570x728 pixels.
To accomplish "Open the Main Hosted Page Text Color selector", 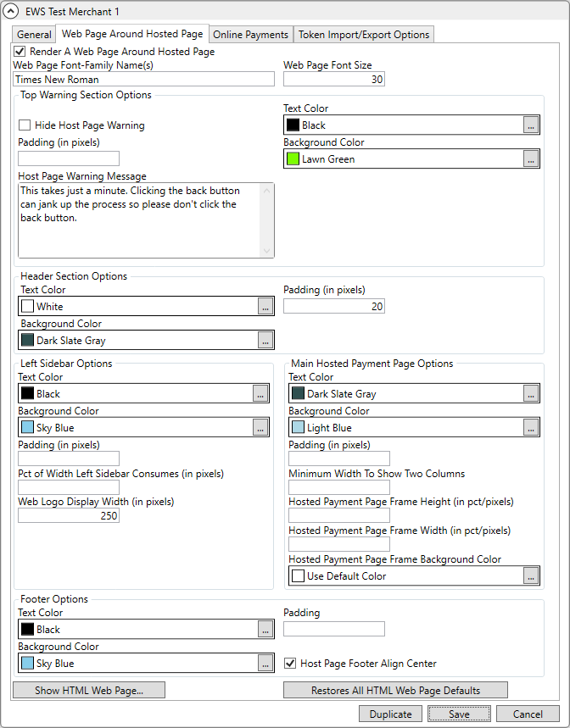I will pyautogui.click(x=530, y=393).
